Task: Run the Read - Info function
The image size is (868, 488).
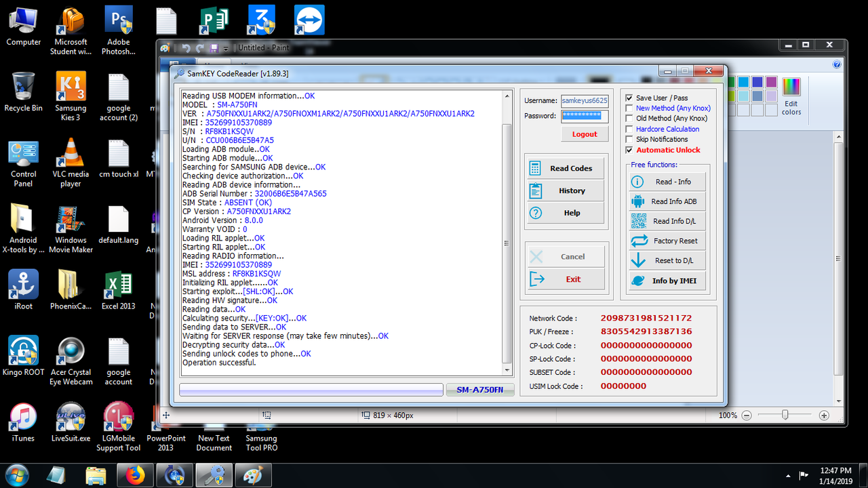Action: pyautogui.click(x=667, y=182)
